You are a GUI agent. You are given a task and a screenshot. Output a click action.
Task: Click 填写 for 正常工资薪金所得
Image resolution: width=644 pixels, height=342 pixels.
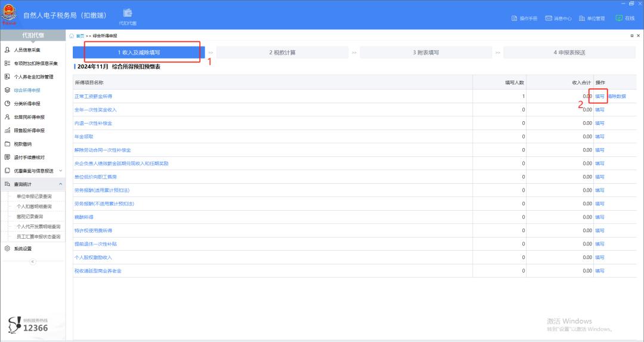point(600,96)
